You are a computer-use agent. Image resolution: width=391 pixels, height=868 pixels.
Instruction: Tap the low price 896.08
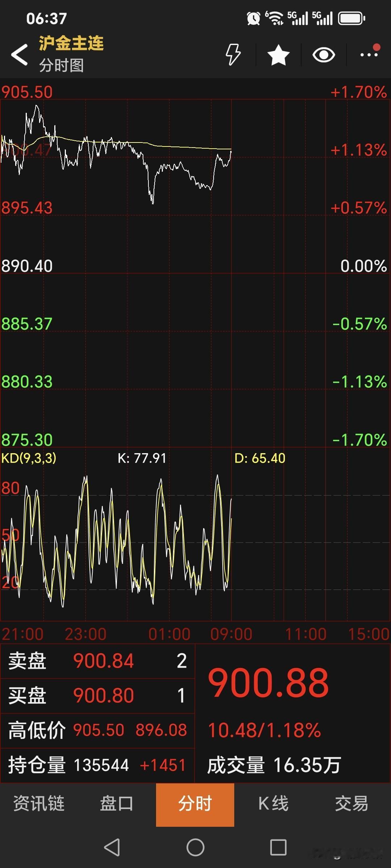pyautogui.click(x=161, y=730)
